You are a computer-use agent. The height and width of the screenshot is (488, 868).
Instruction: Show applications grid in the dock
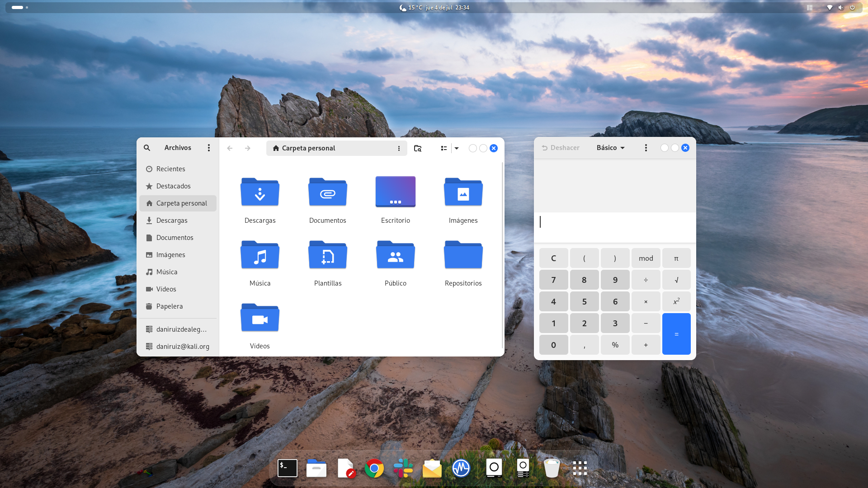click(x=580, y=469)
